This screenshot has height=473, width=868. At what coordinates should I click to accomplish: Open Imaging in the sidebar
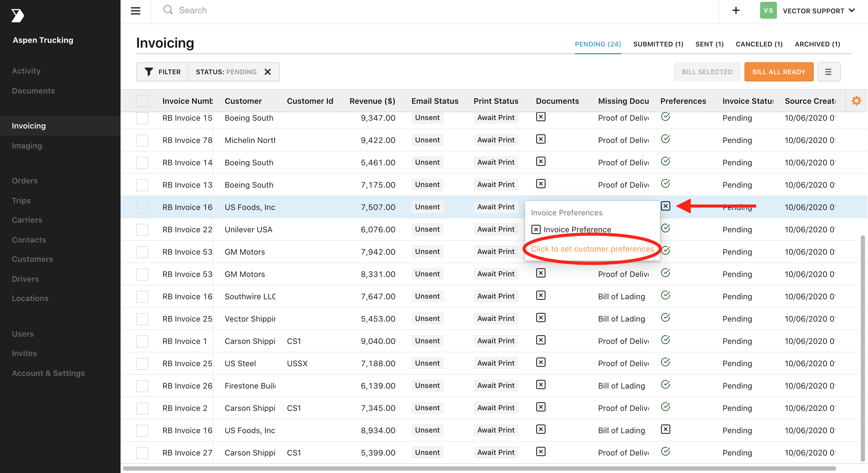[x=27, y=146]
